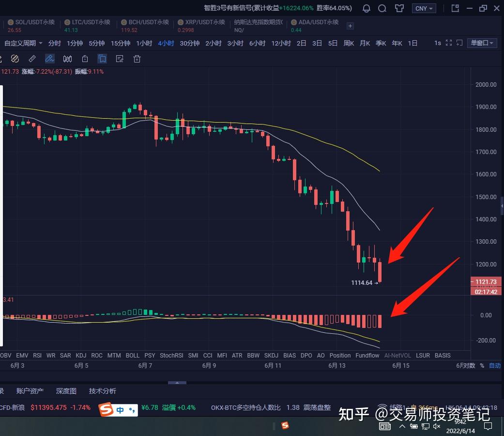Click the 1s refresh interval

click(438, 43)
